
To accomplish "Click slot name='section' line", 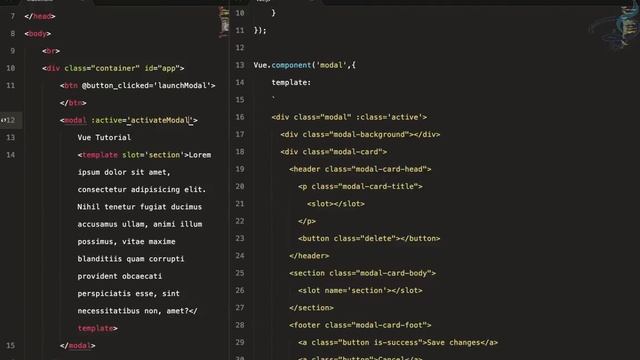I will click(x=360, y=291).
